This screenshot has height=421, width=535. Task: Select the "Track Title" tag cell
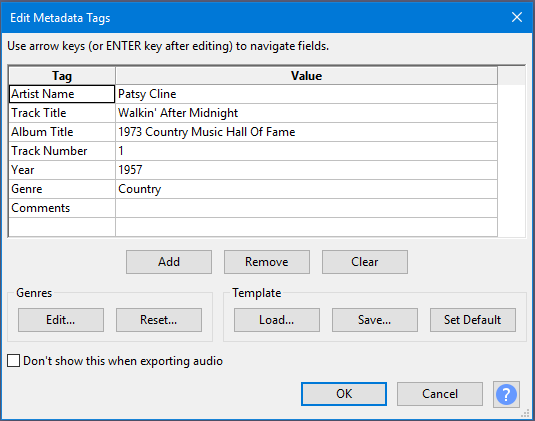pos(62,113)
